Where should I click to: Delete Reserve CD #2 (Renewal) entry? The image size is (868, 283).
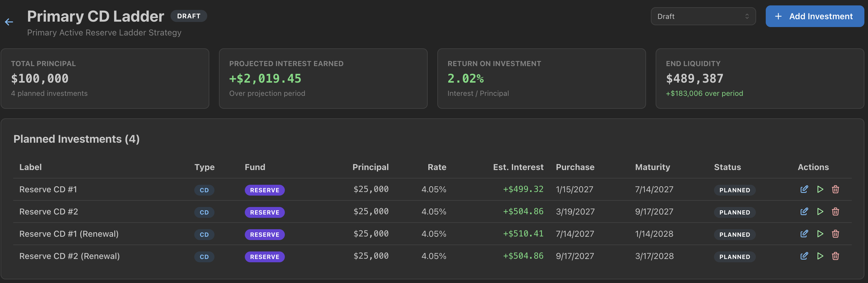[835, 256]
